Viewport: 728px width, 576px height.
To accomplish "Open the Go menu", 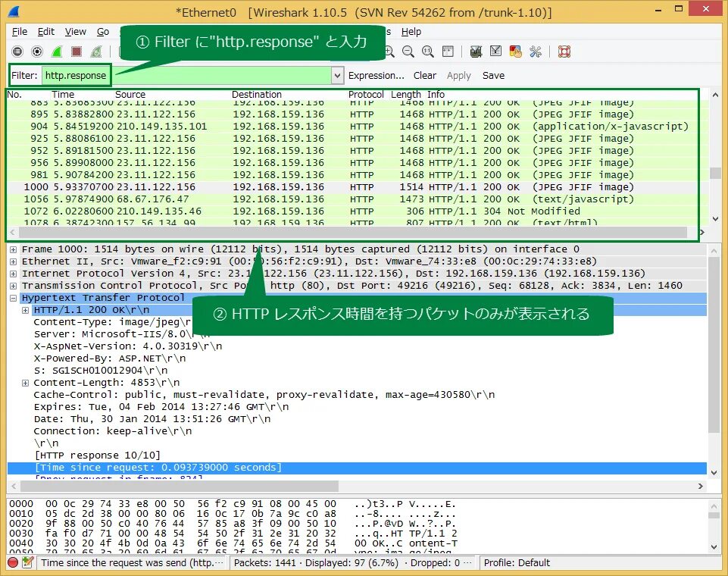I will (103, 32).
